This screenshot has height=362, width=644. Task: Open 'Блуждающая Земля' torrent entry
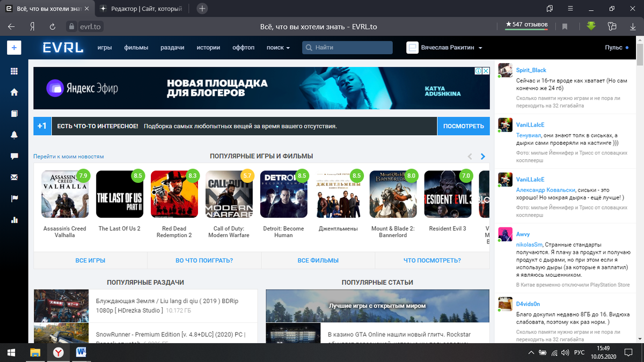(145, 306)
